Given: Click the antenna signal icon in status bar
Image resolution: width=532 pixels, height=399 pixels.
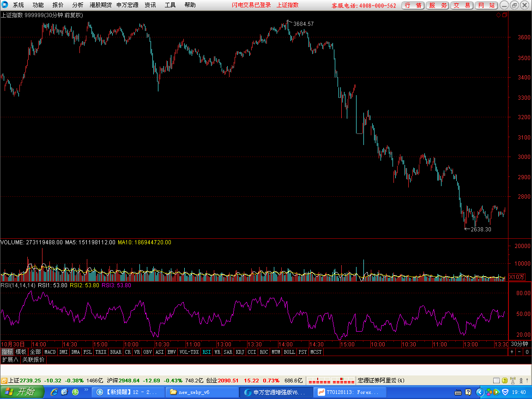Looking at the screenshot, I should pos(513,381).
